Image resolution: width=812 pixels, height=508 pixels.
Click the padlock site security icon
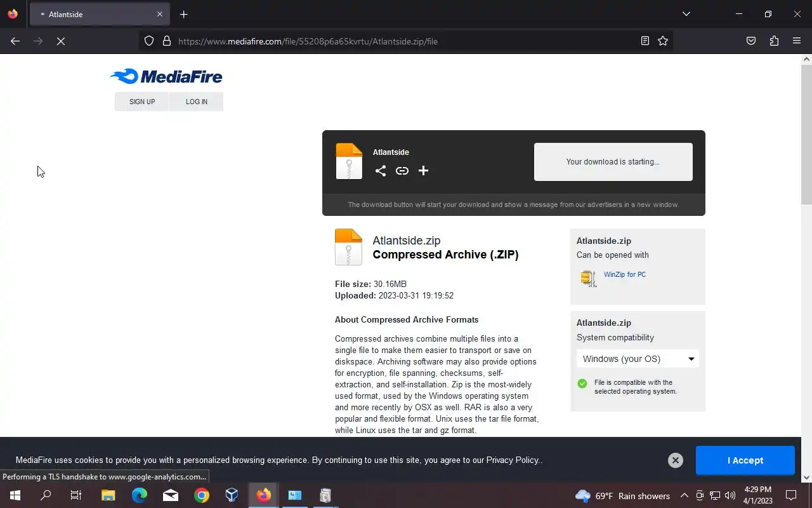[x=167, y=41]
